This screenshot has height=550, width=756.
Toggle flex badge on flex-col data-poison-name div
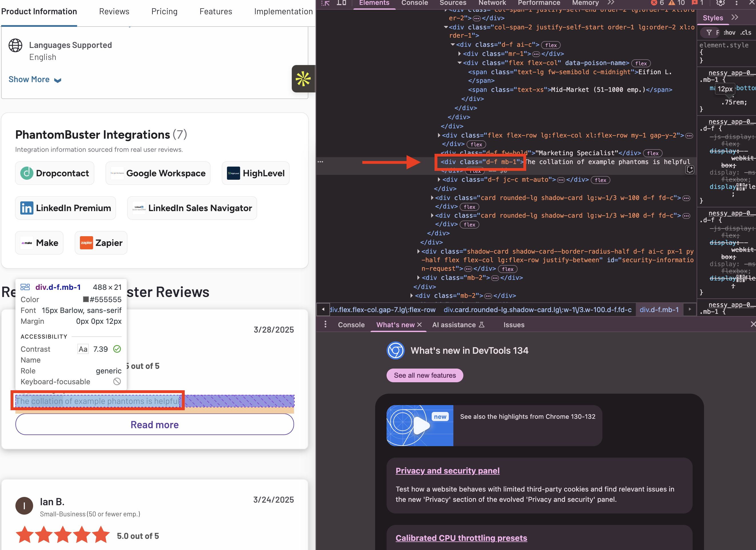pos(641,63)
